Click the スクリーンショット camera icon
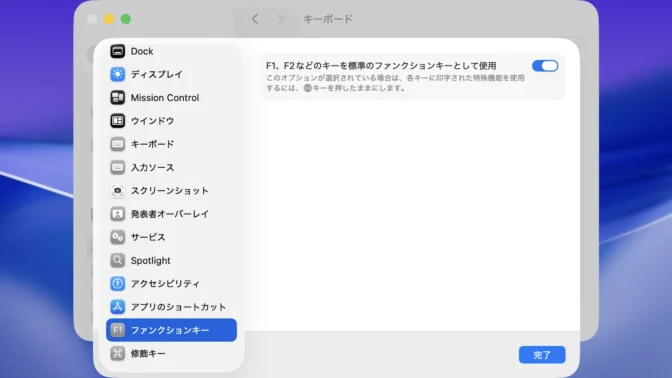 [117, 190]
